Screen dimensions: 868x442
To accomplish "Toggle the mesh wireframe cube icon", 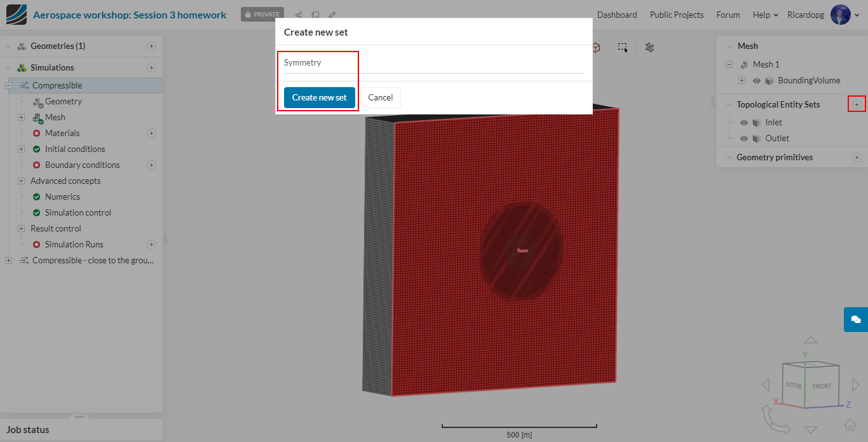I will coord(649,47).
